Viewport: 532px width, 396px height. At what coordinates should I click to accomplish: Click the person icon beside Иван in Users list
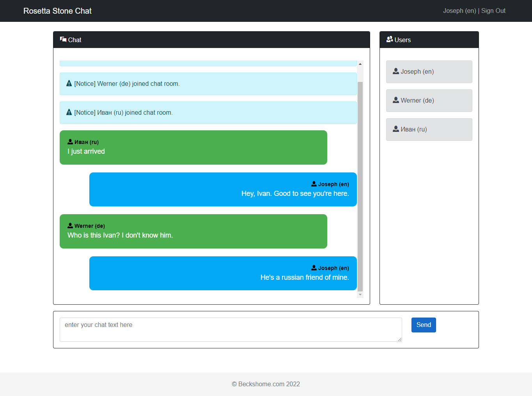tap(395, 129)
